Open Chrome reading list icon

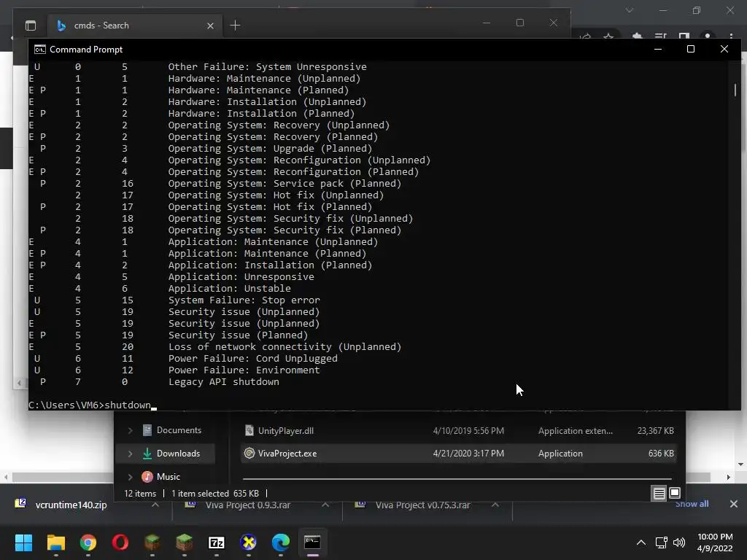(661, 36)
